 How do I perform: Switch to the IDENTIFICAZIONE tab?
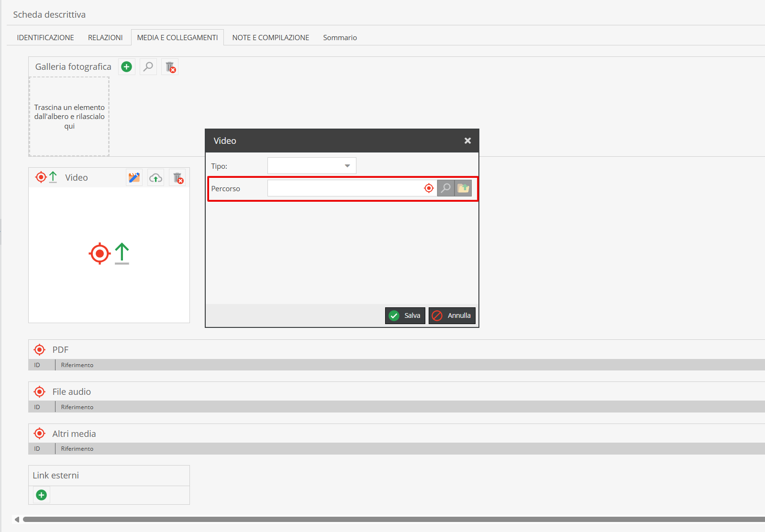(x=45, y=38)
